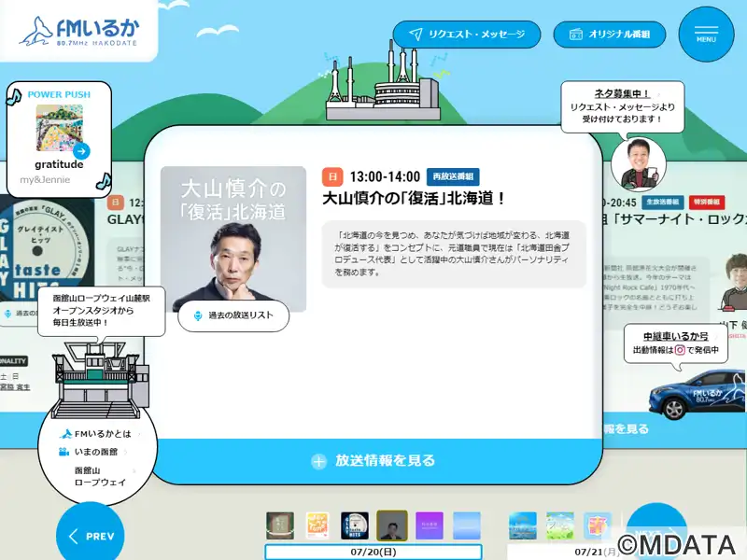Screen dimensions: 747x560
Task: Go to previous program with PREV
Action: 91,535
